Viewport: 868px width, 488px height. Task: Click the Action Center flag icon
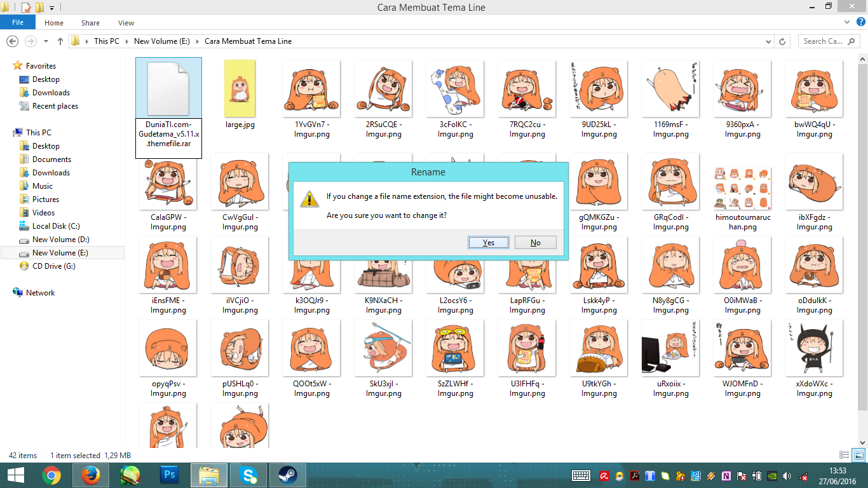[741, 476]
